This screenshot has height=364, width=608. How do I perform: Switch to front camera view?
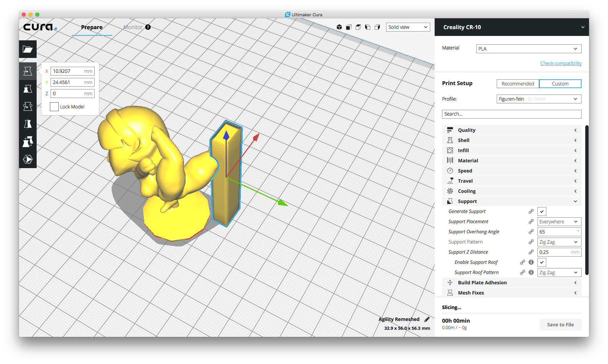[348, 27]
